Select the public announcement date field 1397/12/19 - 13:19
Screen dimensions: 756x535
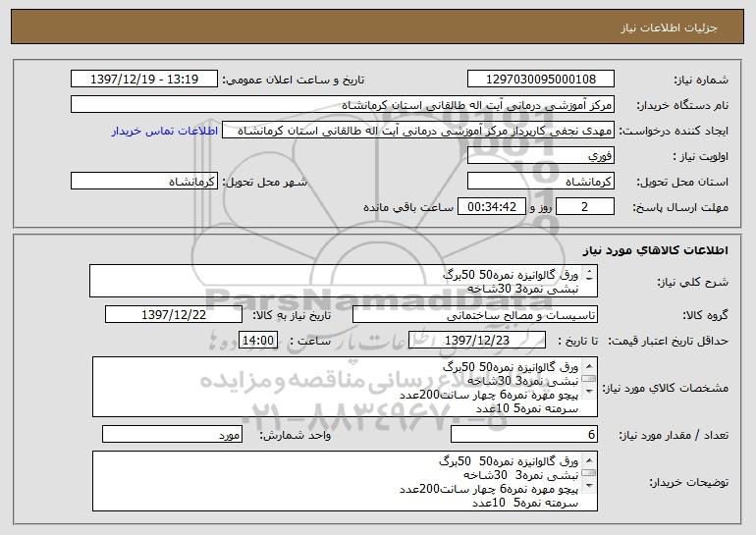(144, 80)
